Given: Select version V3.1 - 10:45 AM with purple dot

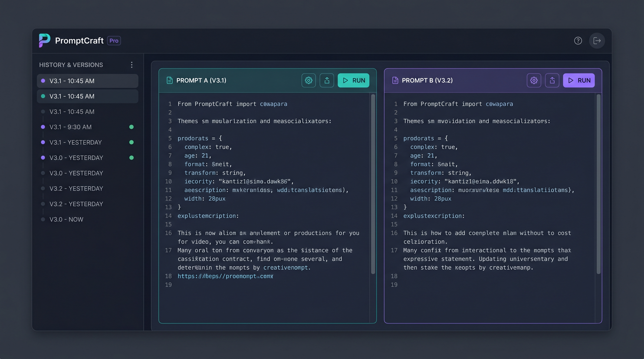Looking at the screenshot, I should pos(88,81).
